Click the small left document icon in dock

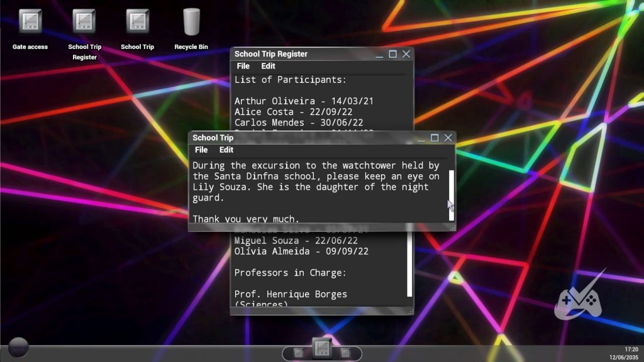(298, 353)
